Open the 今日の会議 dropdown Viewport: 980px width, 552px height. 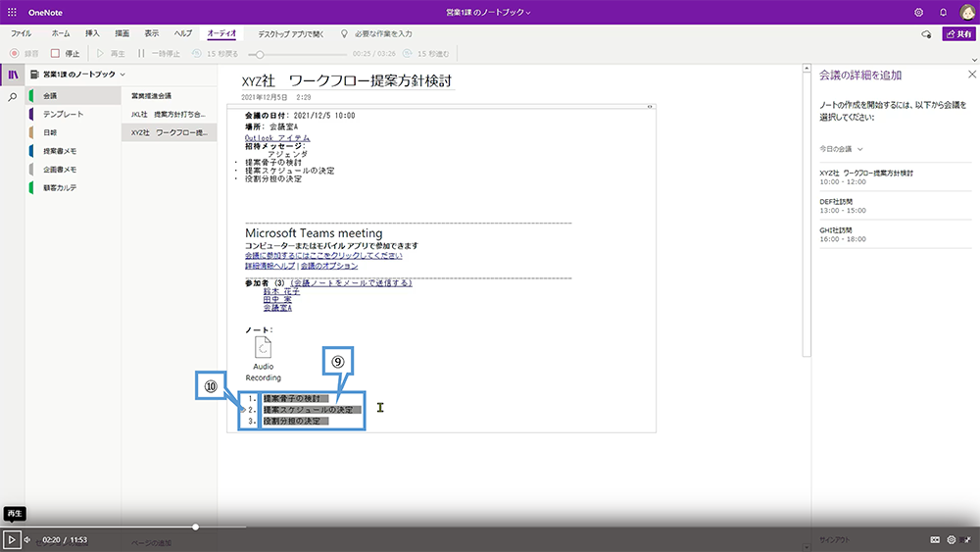[841, 149]
